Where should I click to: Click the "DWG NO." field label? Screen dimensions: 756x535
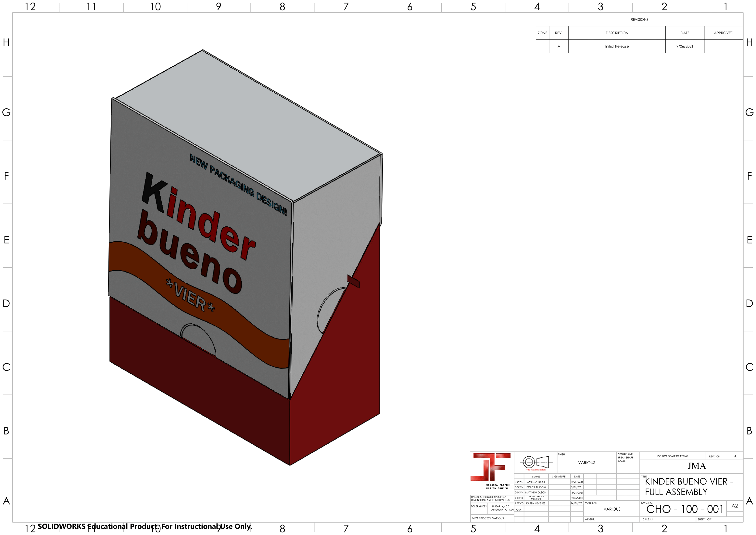point(647,503)
